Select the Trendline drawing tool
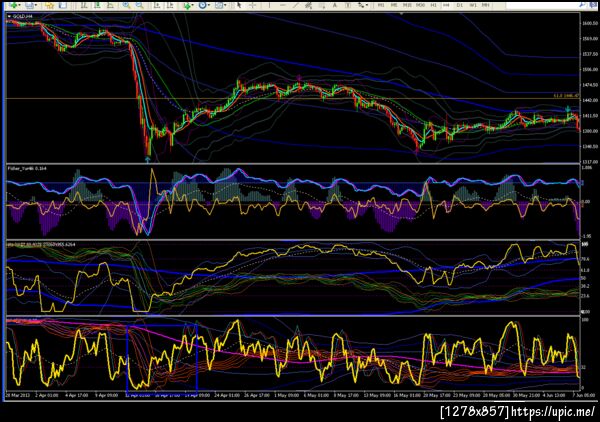 [x=296, y=5]
